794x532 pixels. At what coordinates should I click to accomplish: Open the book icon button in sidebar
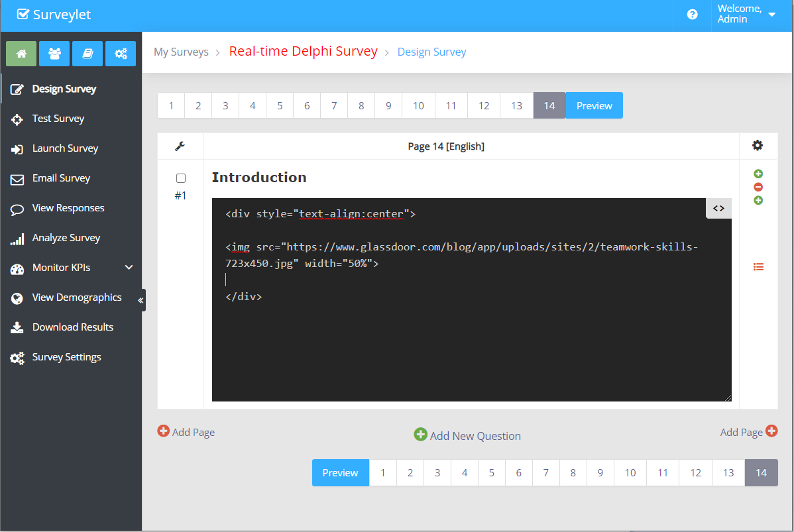click(x=87, y=54)
